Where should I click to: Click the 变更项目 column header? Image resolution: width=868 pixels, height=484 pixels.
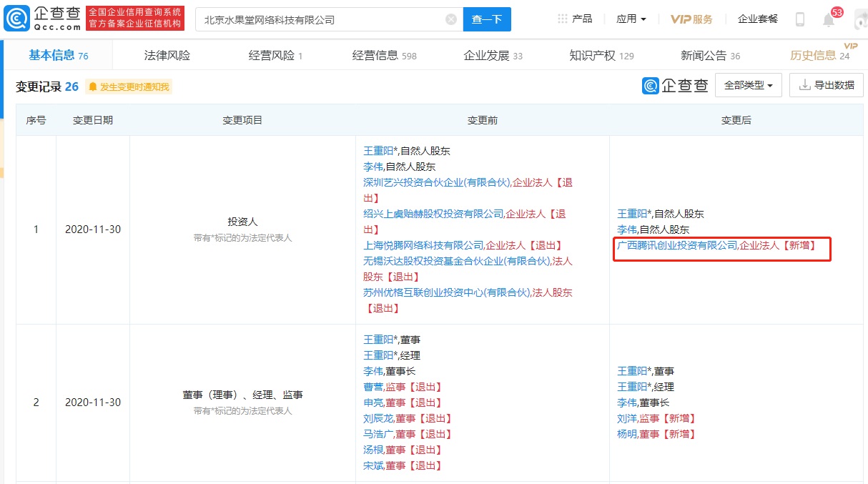(x=242, y=120)
